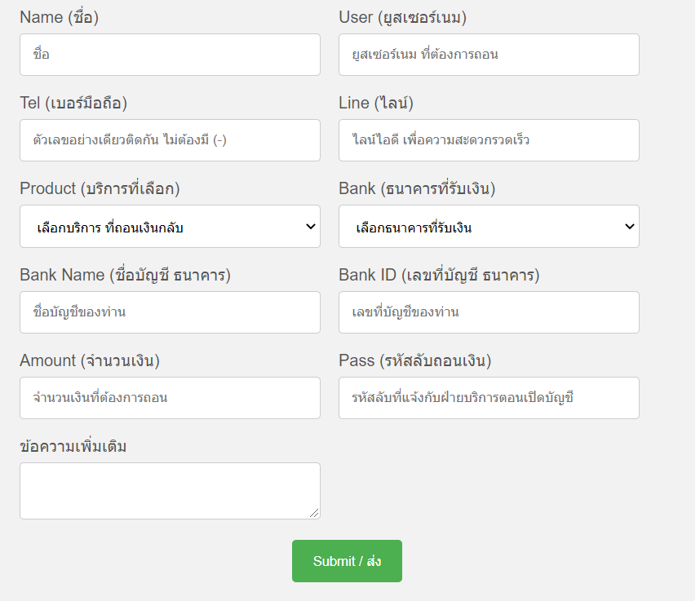Open the Product (บริการที่เลือก) dropdown

point(170,227)
